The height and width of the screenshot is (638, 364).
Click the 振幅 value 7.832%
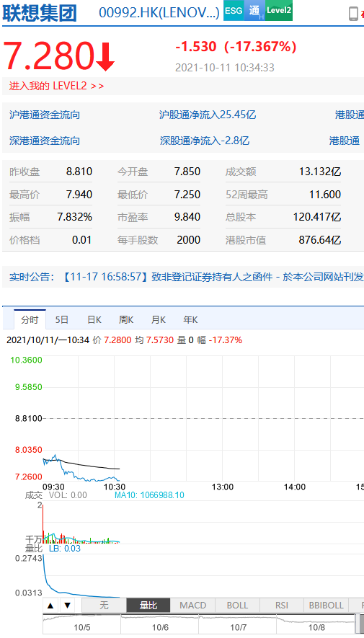(x=75, y=217)
